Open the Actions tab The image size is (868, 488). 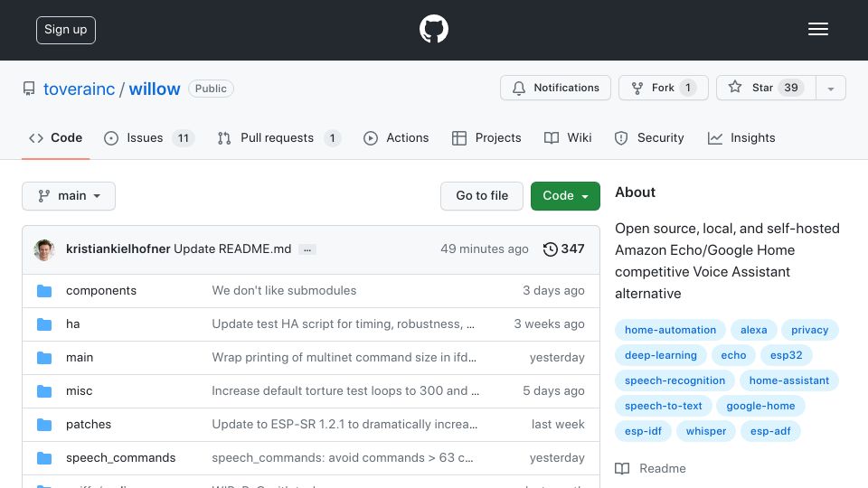pos(396,137)
